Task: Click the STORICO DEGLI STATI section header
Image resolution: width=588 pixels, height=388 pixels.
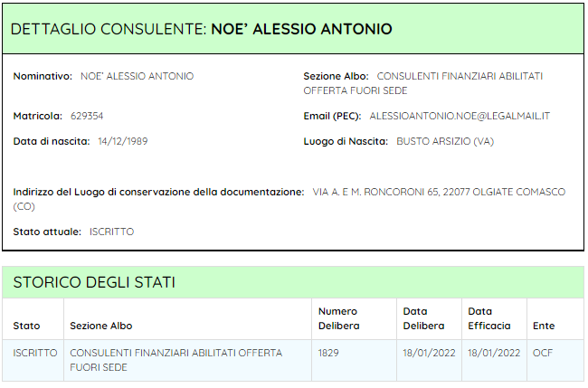Action: click(94, 282)
